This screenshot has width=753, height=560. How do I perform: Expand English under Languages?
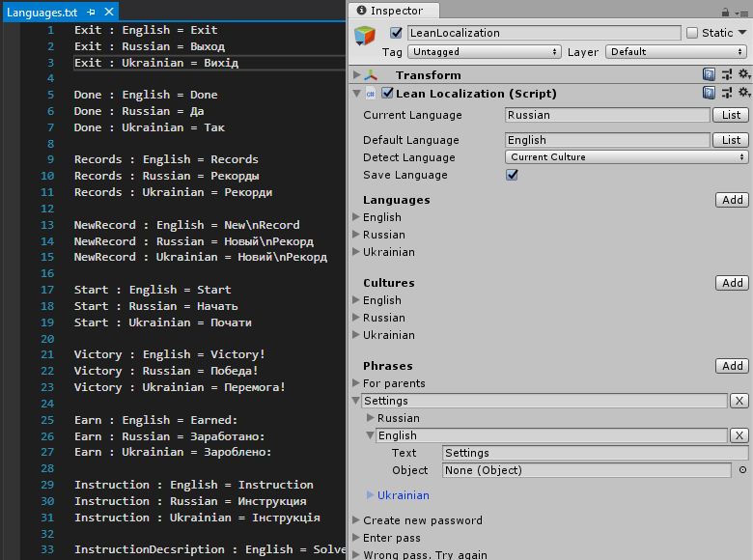[356, 217]
